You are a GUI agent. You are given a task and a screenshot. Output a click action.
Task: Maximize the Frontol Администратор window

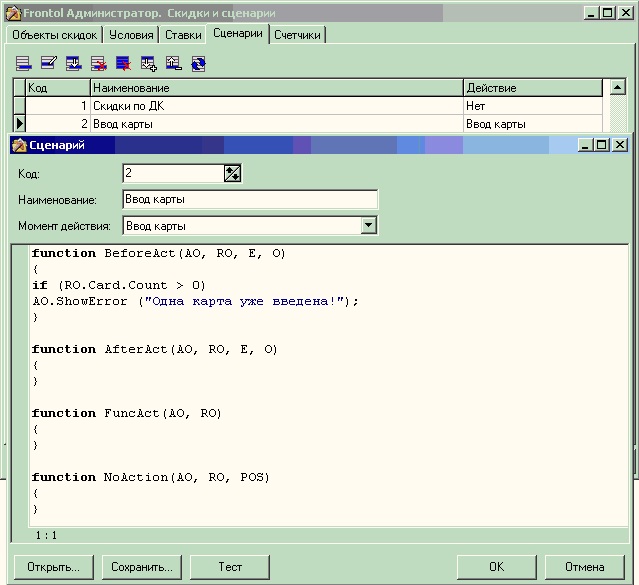coord(608,13)
